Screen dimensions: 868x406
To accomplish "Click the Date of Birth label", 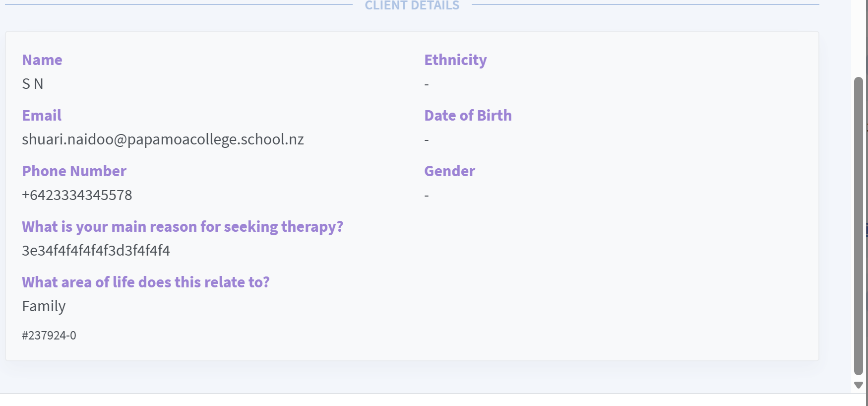I will coord(468,116).
